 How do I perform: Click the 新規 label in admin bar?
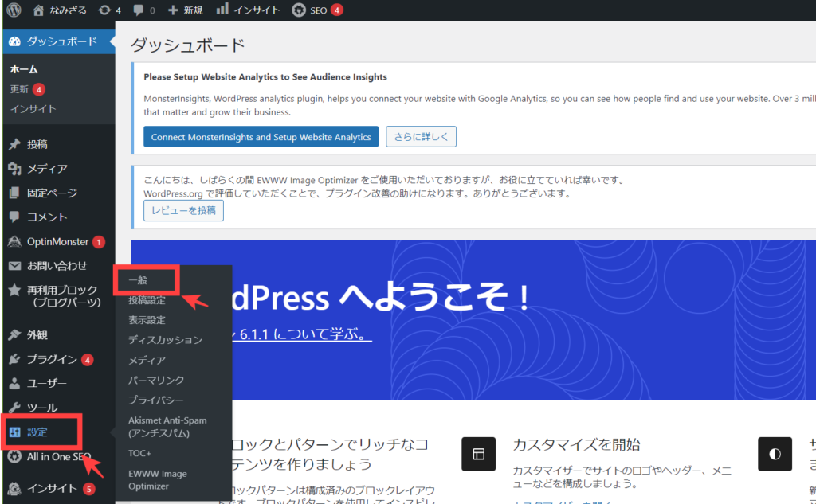(x=193, y=10)
